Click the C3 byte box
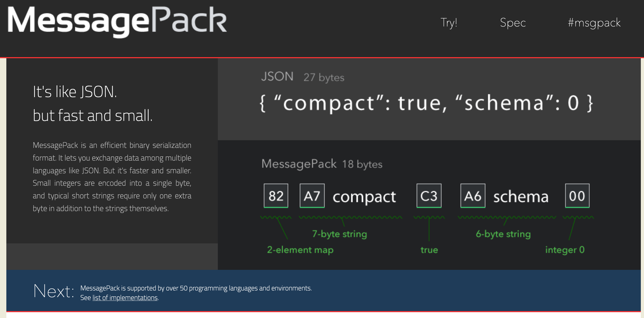The height and width of the screenshot is (318, 644). (429, 196)
